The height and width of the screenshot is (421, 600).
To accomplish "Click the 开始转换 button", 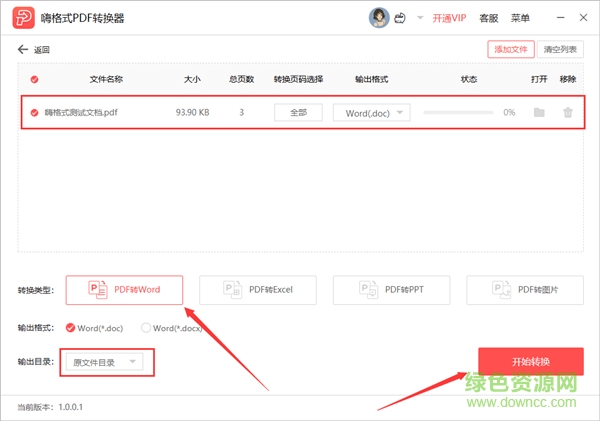I will pyautogui.click(x=531, y=361).
